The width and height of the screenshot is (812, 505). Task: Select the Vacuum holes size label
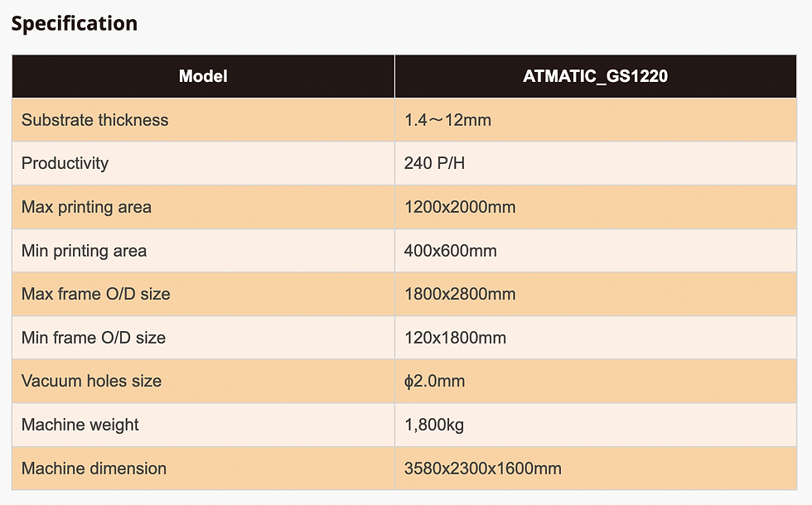point(91,381)
